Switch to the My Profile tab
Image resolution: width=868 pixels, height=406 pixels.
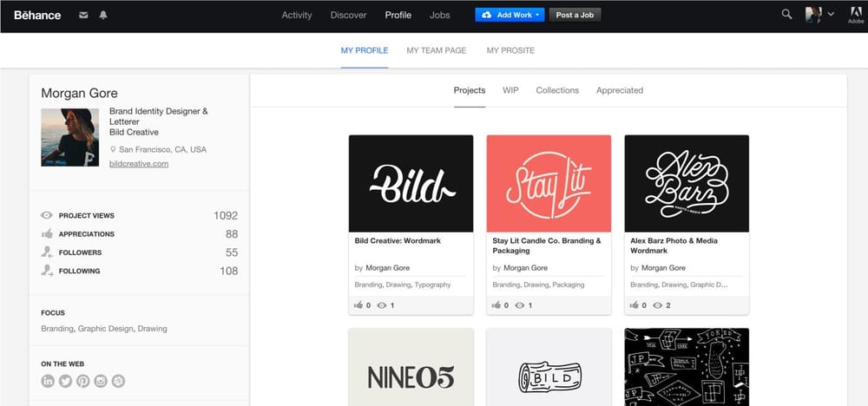(365, 50)
